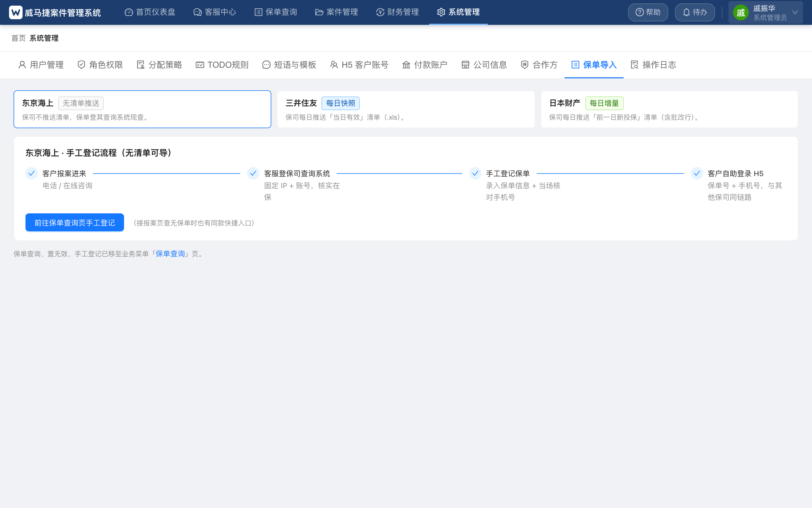Click 前往保单查询页手工登记 button

pos(75,223)
